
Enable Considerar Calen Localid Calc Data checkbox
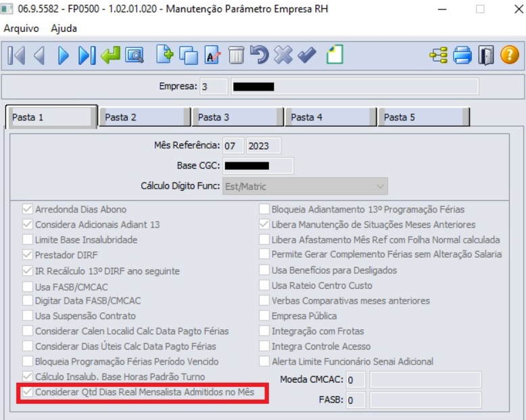pyautogui.click(x=28, y=331)
